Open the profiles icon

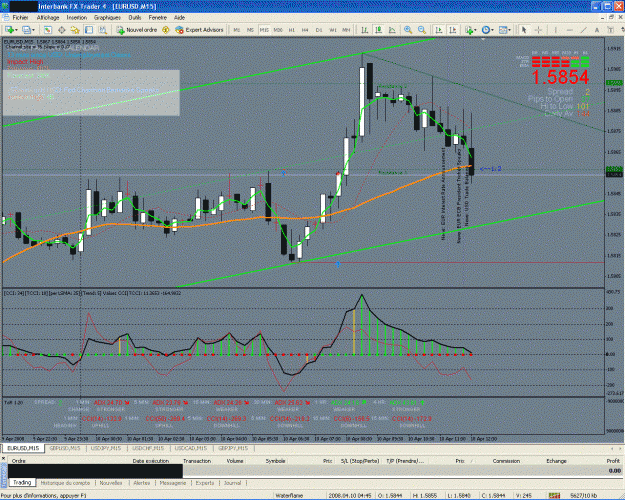tap(27, 30)
